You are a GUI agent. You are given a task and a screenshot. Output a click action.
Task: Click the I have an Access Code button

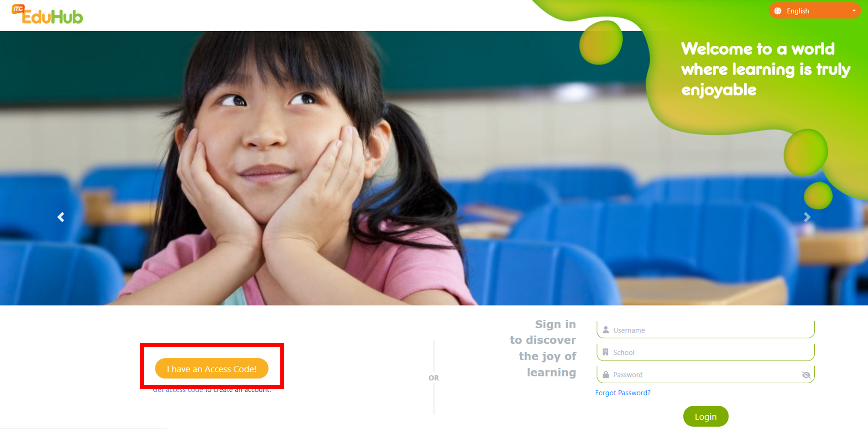(212, 369)
